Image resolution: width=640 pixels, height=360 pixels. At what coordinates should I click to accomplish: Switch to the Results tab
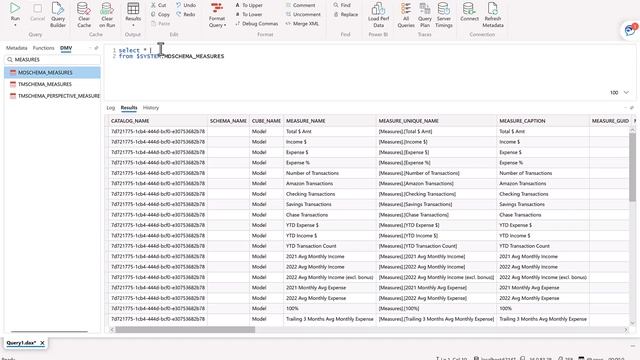(x=129, y=108)
